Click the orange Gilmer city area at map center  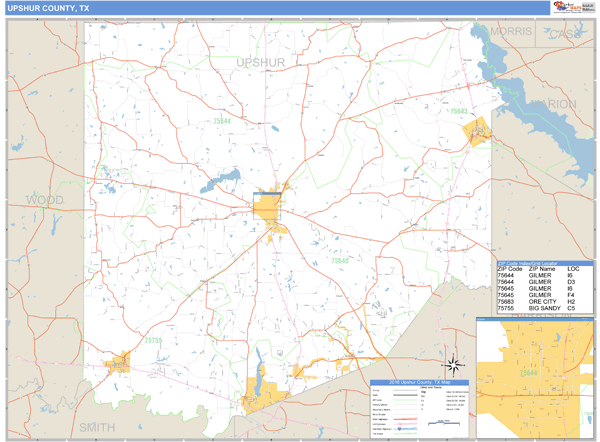pyautogui.click(x=266, y=206)
